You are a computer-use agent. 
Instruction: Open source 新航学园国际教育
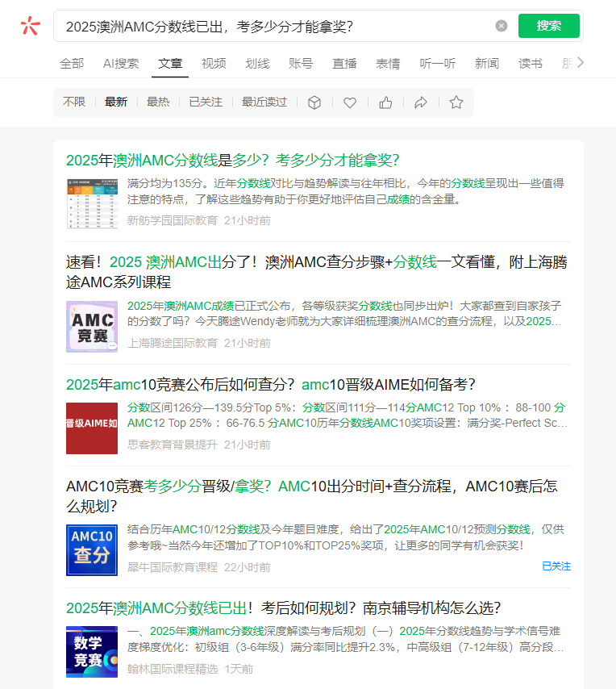(x=172, y=220)
